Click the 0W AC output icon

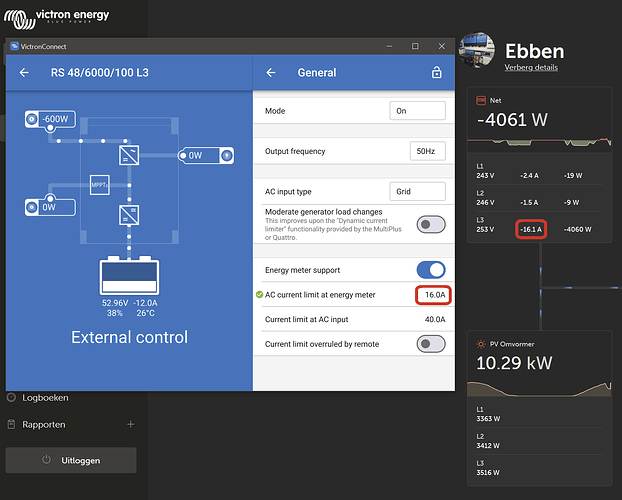[227, 155]
